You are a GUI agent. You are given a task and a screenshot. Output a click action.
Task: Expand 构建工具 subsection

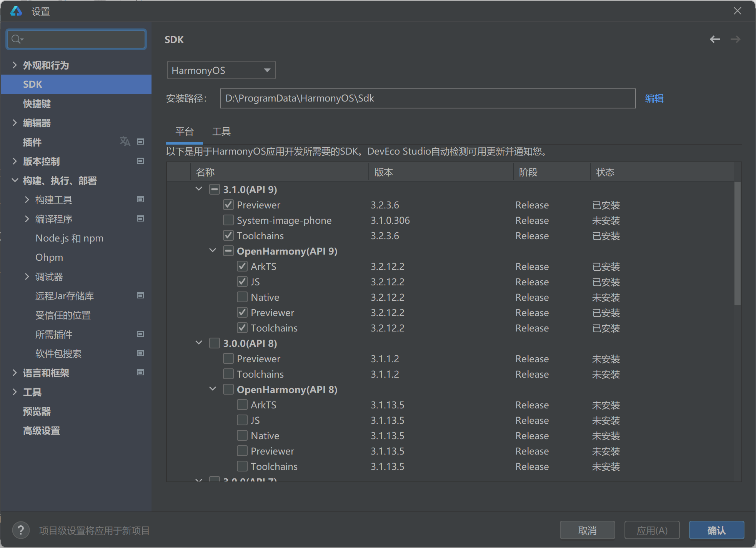pos(27,200)
